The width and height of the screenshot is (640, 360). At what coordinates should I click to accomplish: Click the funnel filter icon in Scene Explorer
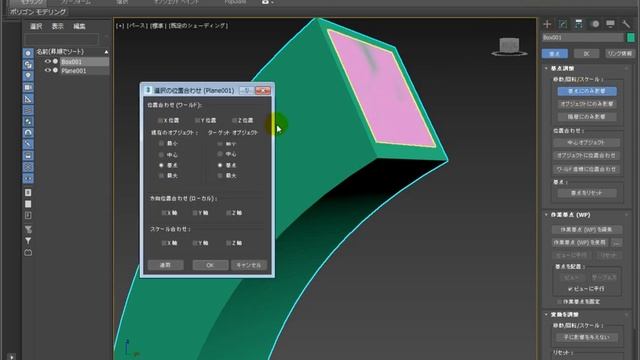(28, 241)
